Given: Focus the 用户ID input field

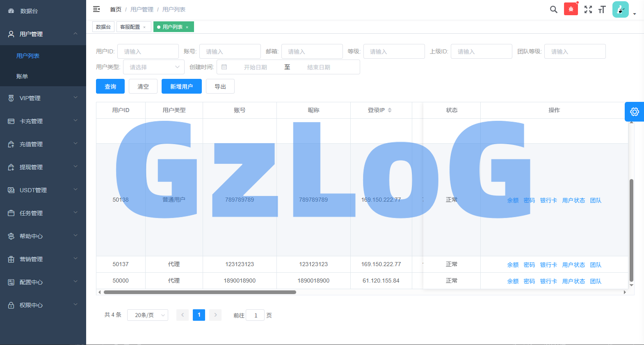Looking at the screenshot, I should click(x=148, y=51).
